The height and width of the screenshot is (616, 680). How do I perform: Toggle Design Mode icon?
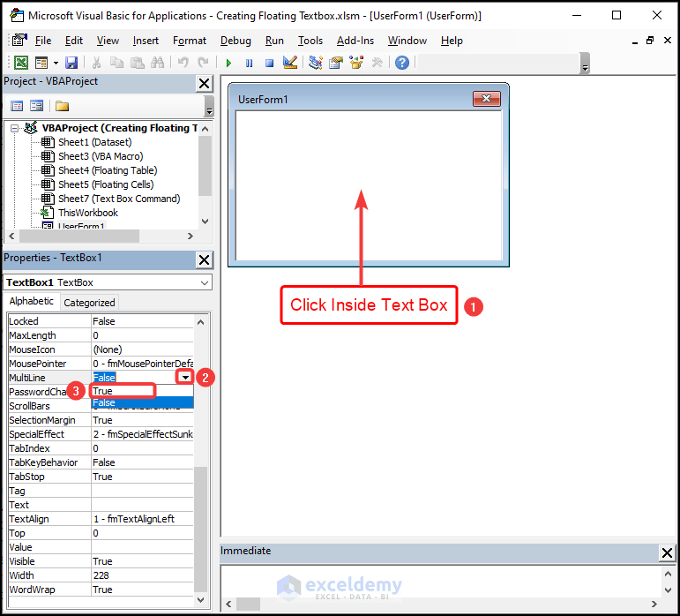click(290, 63)
